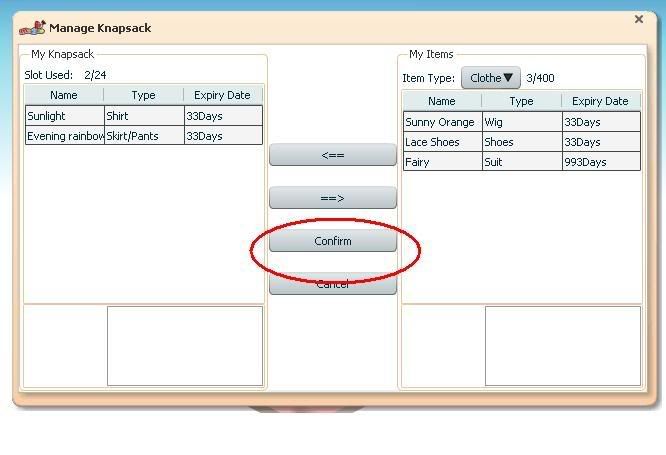This screenshot has height=455, width=666.
Task: Sort My Knapsack by Type column
Action: 144,96
